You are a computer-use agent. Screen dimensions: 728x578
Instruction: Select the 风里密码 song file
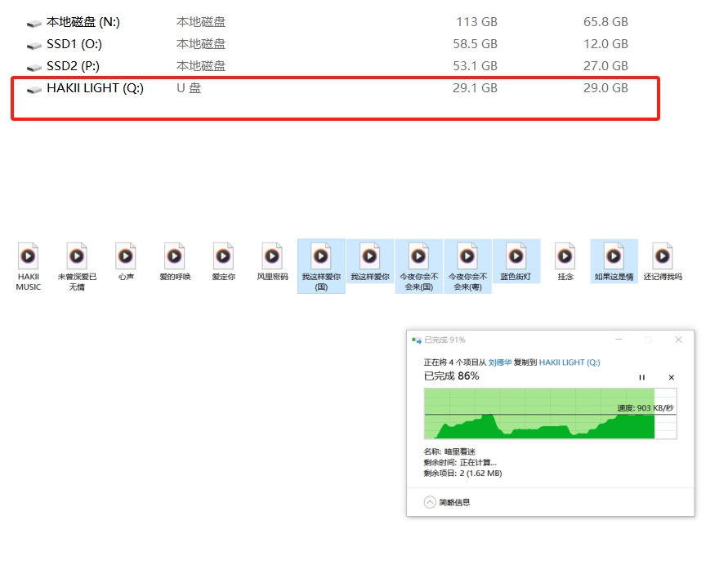tap(272, 256)
